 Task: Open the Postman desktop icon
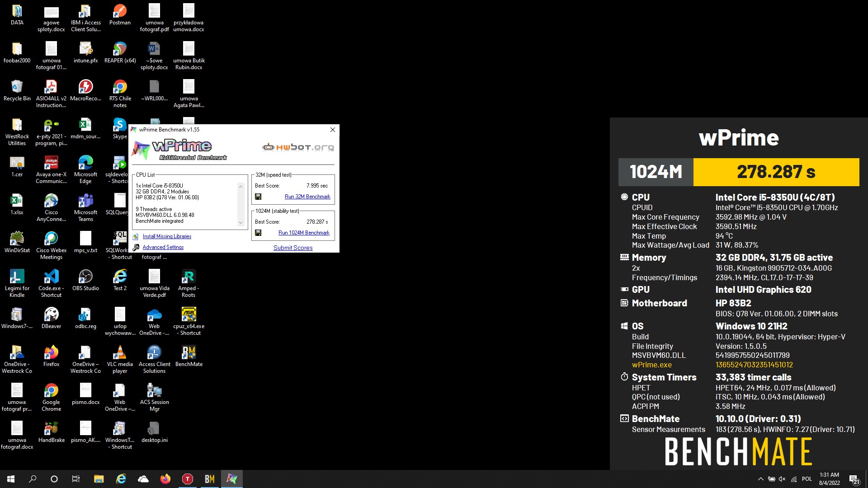120,15
